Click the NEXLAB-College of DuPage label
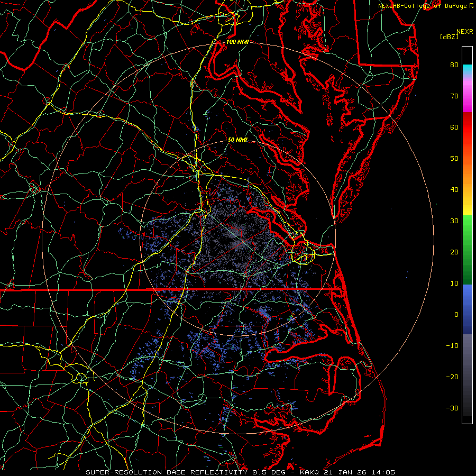476x476 pixels. (x=422, y=5)
